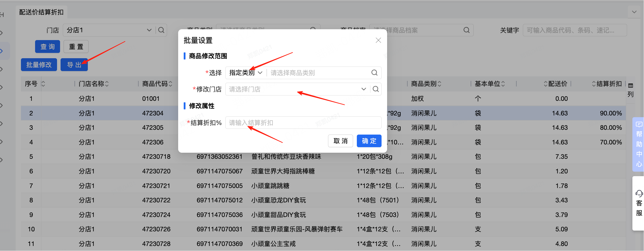
Task: Confirm batch settings with 确定
Action: tap(369, 141)
